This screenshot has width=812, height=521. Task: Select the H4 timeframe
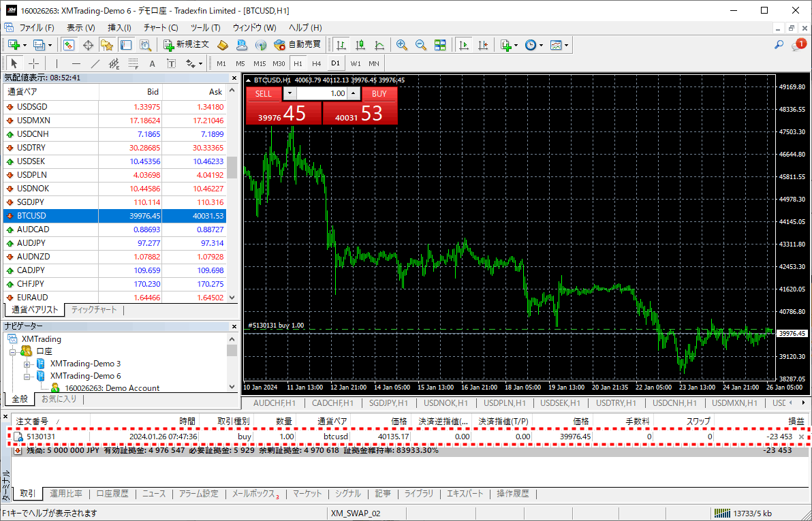(316, 64)
